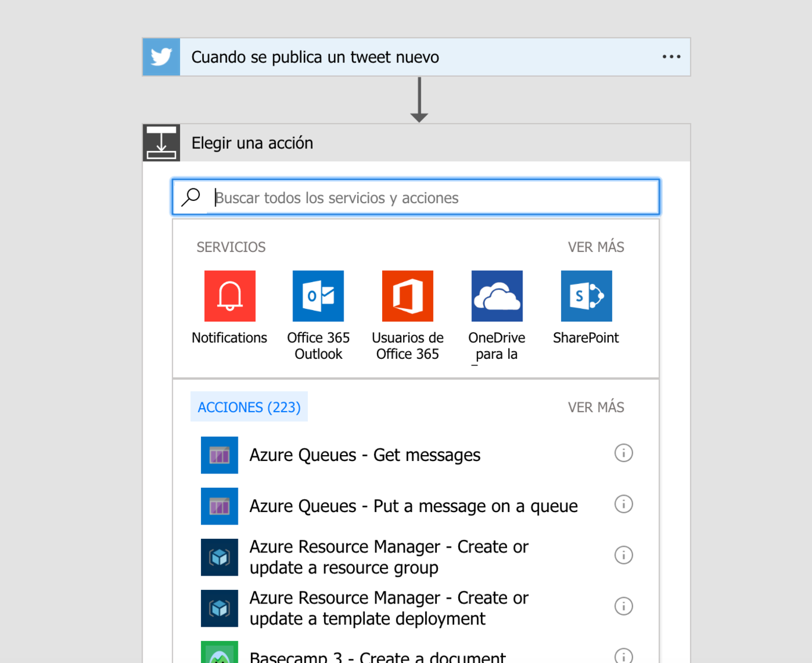Click the Elegir una acción step icon

161,143
